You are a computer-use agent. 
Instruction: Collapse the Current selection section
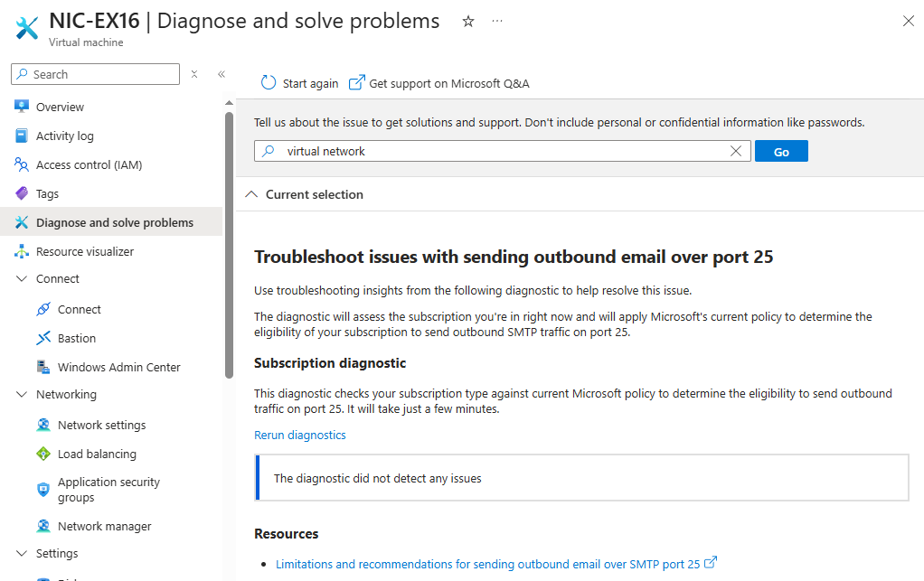251,194
